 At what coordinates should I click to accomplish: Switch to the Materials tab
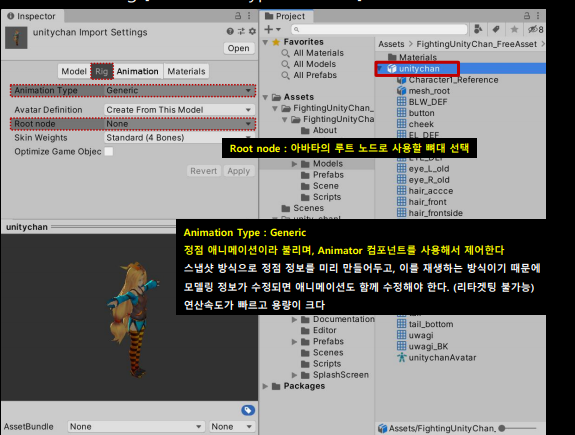tap(186, 71)
